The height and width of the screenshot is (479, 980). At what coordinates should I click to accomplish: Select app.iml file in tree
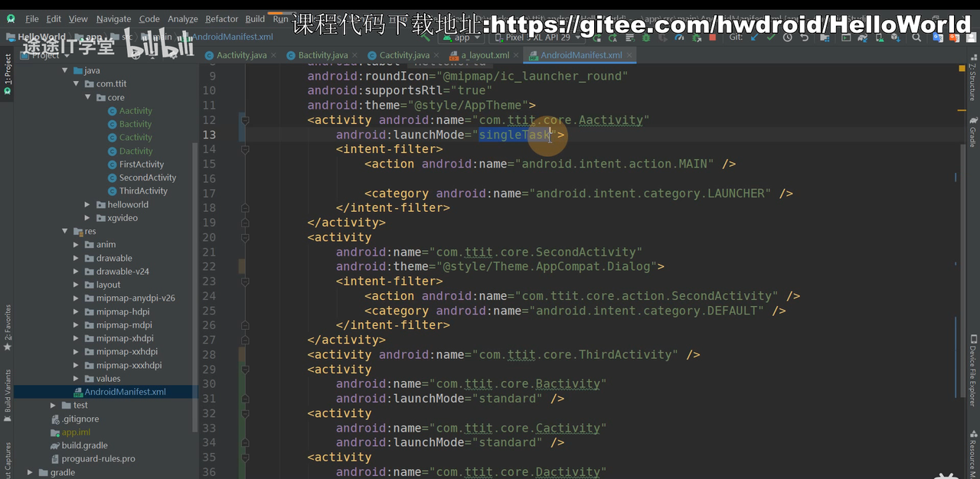click(x=76, y=432)
